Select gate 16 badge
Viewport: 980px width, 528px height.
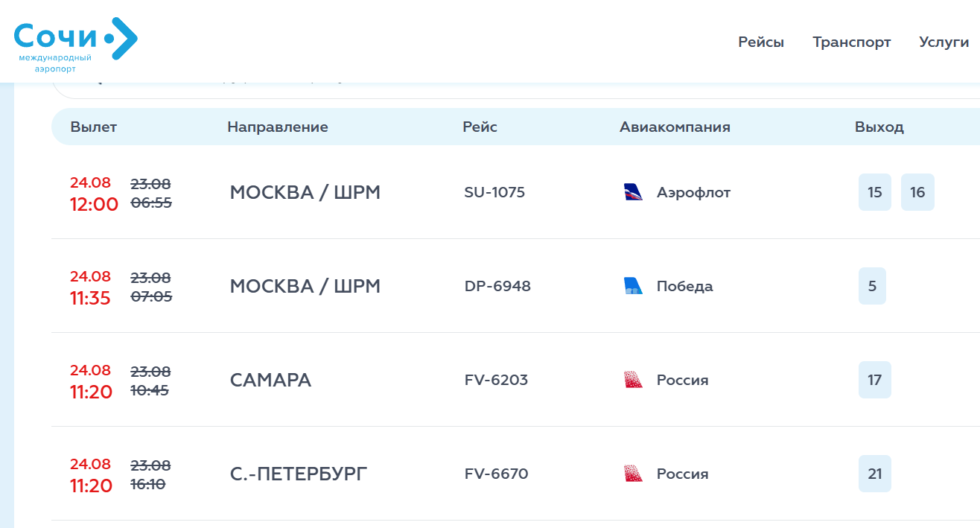point(917,192)
